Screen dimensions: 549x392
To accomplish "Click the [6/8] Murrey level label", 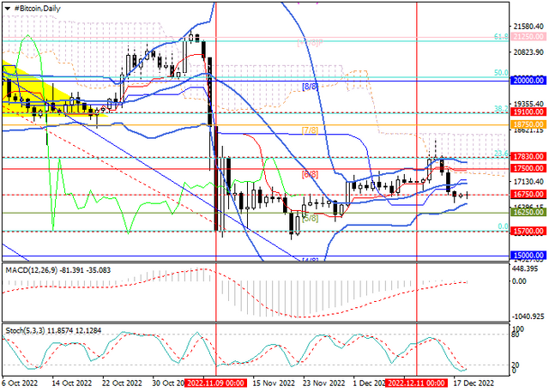I will (311, 174).
